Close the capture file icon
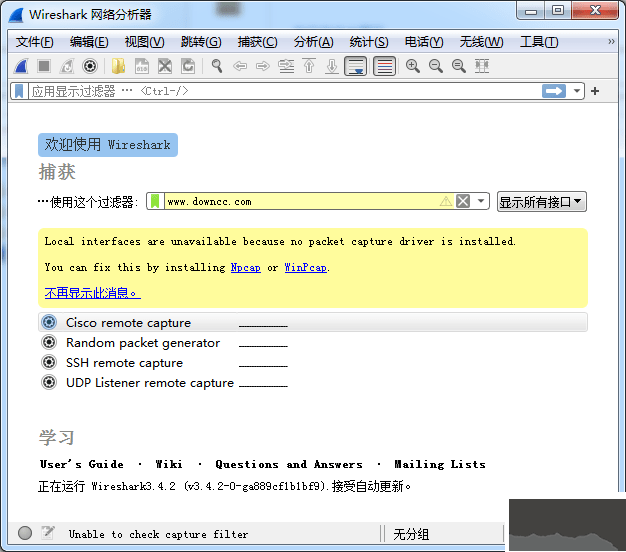This screenshot has height=552, width=626. click(x=165, y=66)
